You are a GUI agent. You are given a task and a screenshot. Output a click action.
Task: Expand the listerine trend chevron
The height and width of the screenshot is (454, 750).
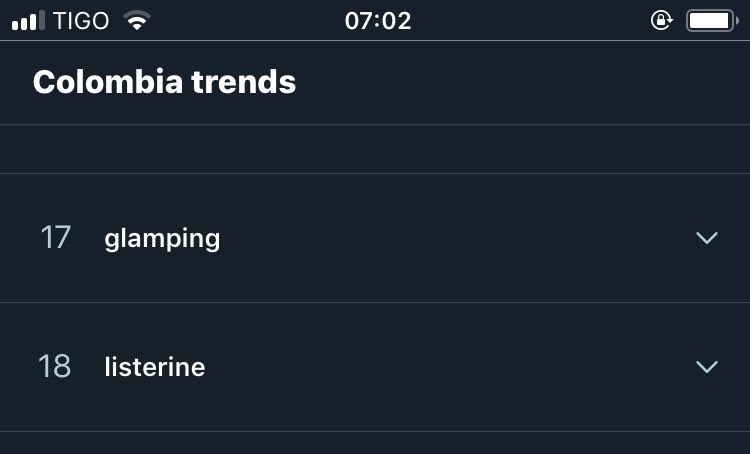706,366
